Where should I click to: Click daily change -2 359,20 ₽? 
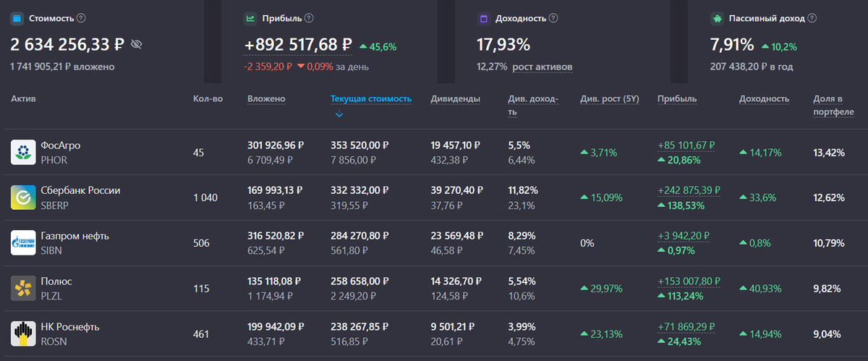coord(268,67)
